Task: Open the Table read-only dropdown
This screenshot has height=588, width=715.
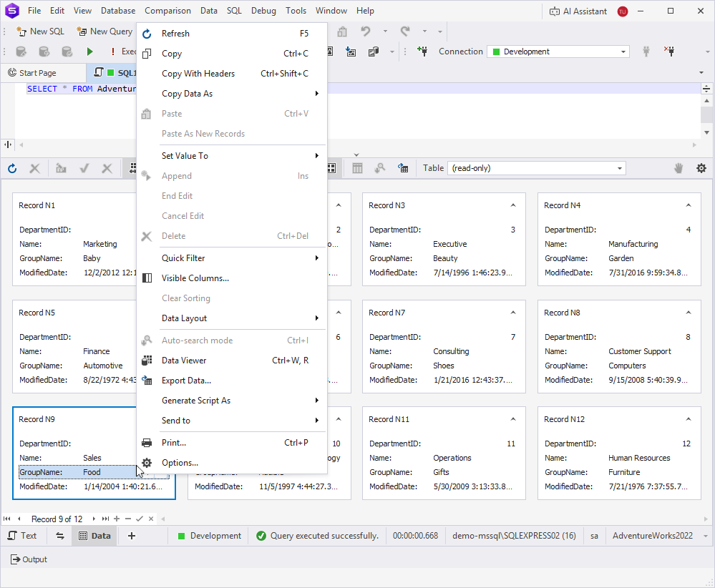Action: [620, 168]
